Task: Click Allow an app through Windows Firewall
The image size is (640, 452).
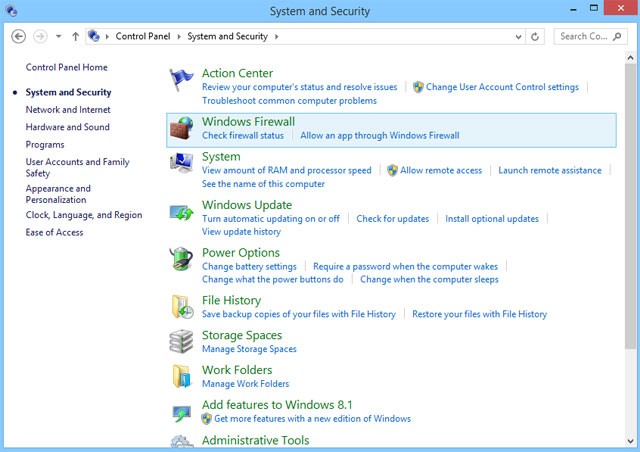Action: coord(380,136)
